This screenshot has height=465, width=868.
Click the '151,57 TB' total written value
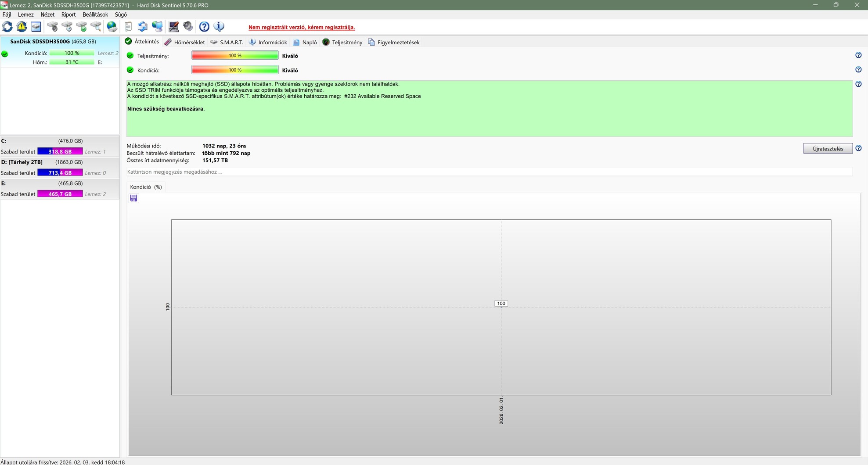coord(215,160)
